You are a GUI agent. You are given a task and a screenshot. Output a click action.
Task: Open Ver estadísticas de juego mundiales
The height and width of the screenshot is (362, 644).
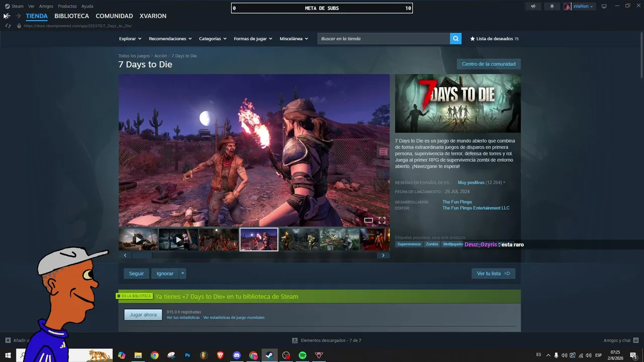coord(234,318)
